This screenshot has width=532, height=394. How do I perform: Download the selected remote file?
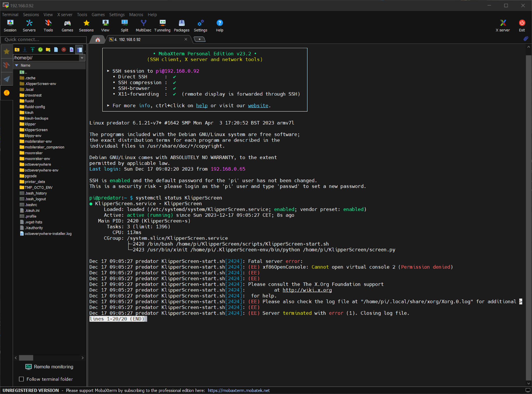tap(25, 50)
